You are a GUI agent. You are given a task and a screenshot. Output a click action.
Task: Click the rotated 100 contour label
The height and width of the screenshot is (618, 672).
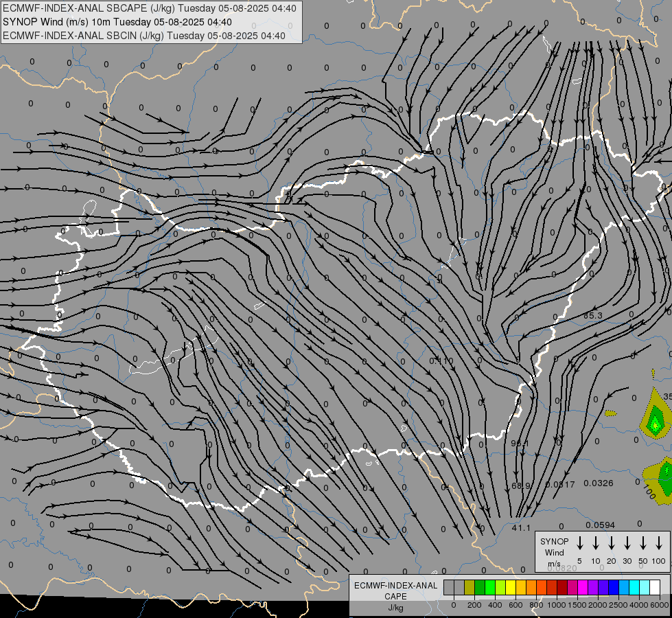click(649, 492)
